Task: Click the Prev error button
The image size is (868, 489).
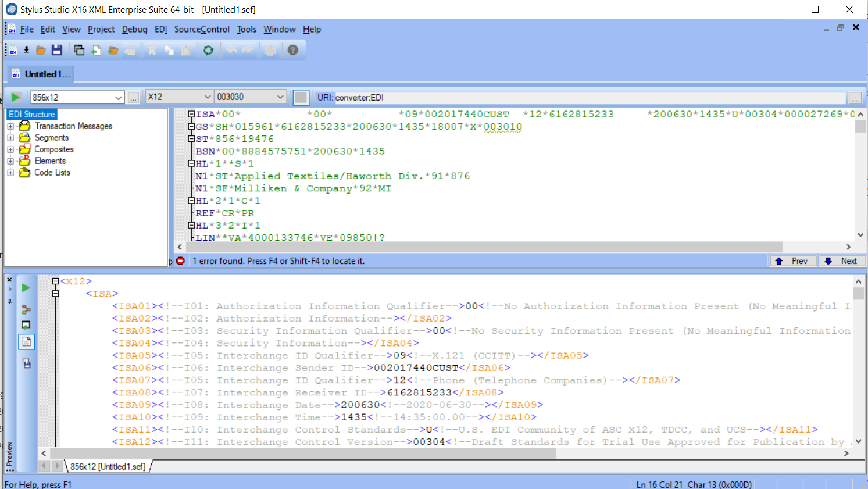Action: point(793,261)
